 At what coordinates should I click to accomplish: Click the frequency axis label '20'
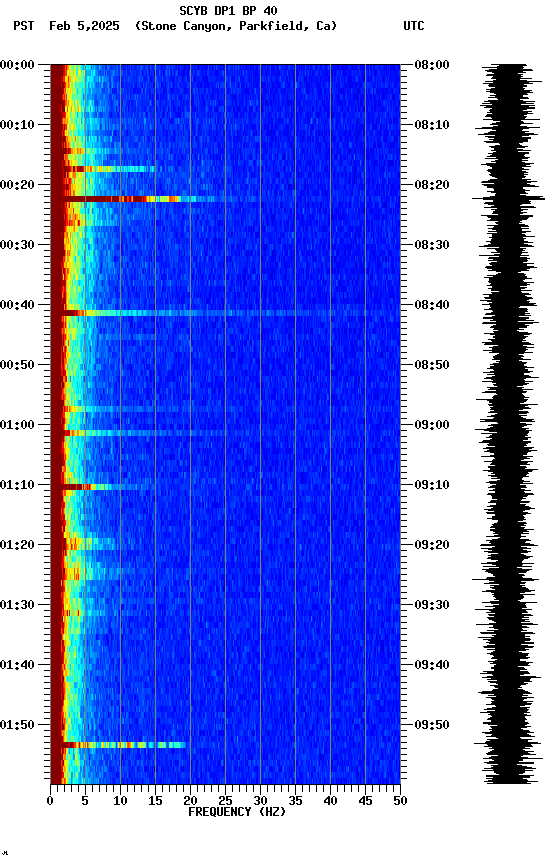click(190, 801)
